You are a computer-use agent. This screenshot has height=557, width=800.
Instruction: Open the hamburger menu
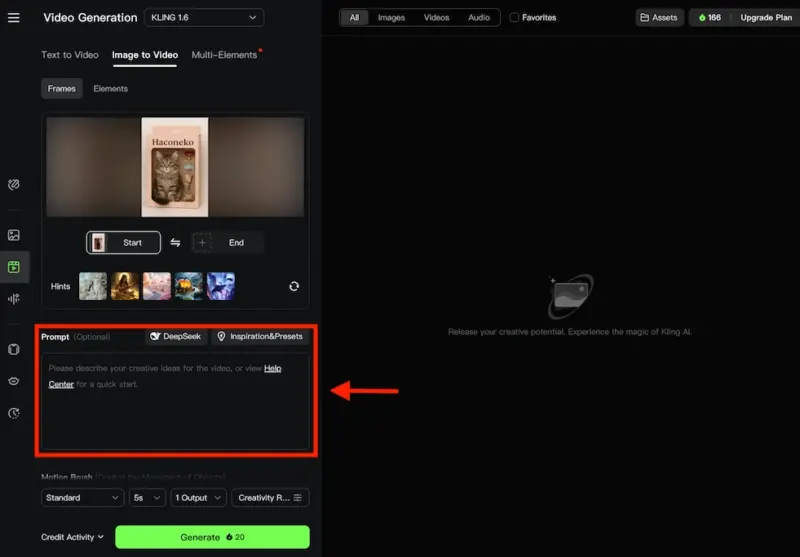[x=14, y=18]
